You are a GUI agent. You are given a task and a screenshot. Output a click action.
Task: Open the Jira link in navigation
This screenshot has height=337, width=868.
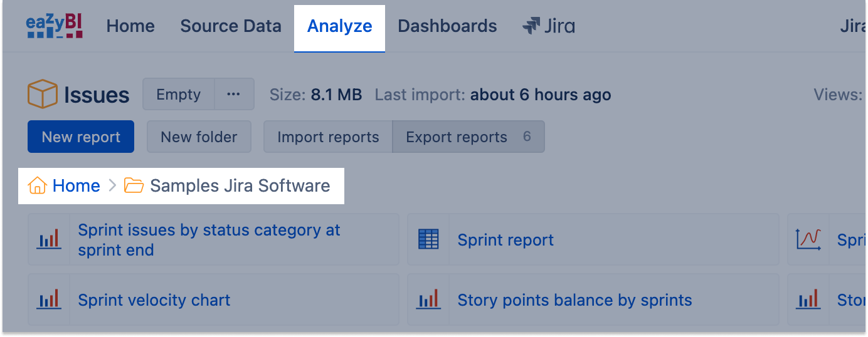[549, 26]
